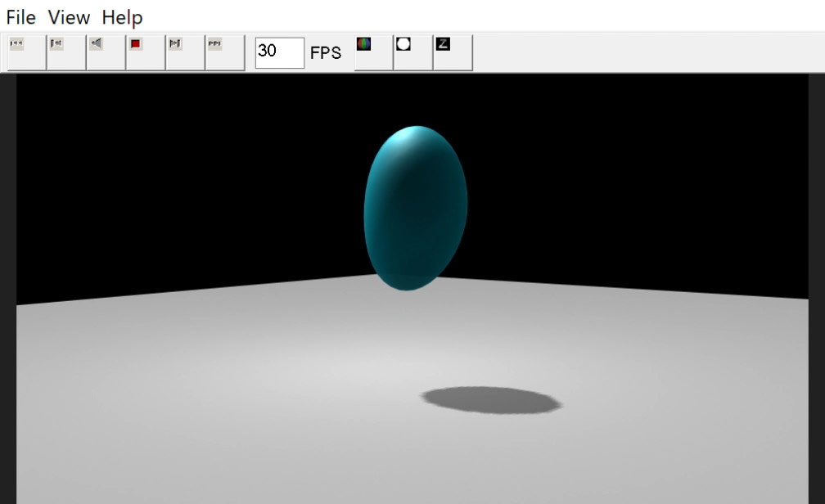
Task: Click the FPS input field showing 30
Action: [279, 52]
